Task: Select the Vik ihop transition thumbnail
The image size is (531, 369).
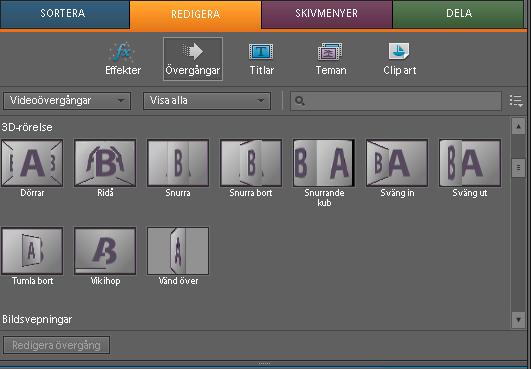Action: 105,251
